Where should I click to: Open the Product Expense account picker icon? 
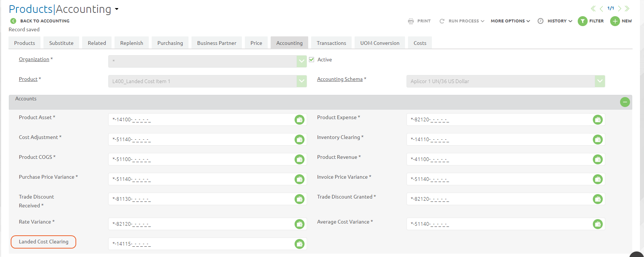(x=598, y=119)
